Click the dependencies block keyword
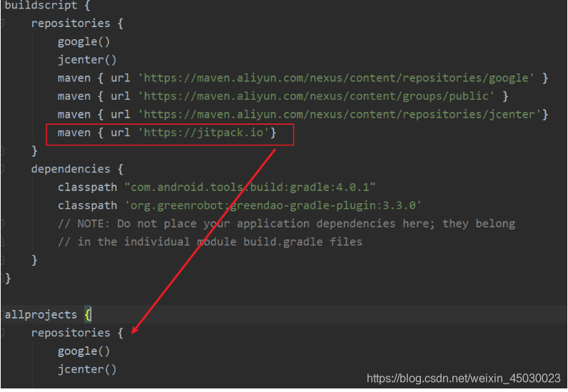The image size is (568, 392). (x=71, y=169)
